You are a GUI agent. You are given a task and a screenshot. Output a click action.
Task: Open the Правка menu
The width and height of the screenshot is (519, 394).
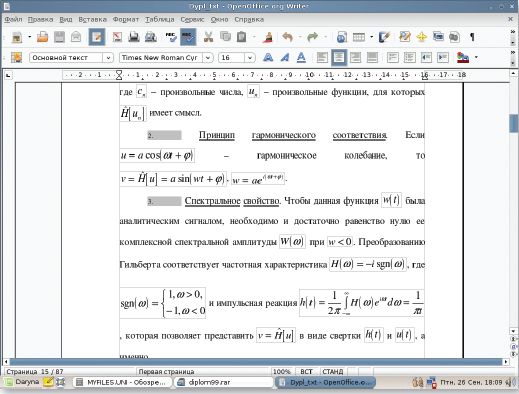(x=40, y=19)
